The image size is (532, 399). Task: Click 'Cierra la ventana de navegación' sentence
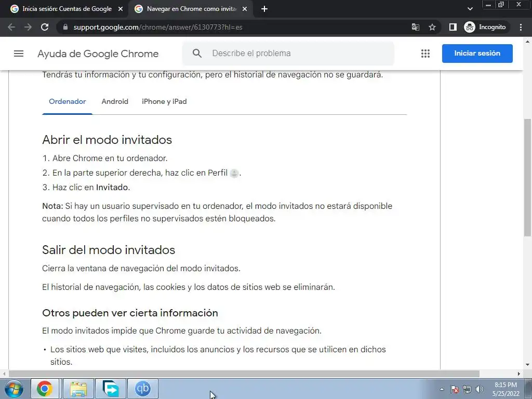tap(141, 269)
